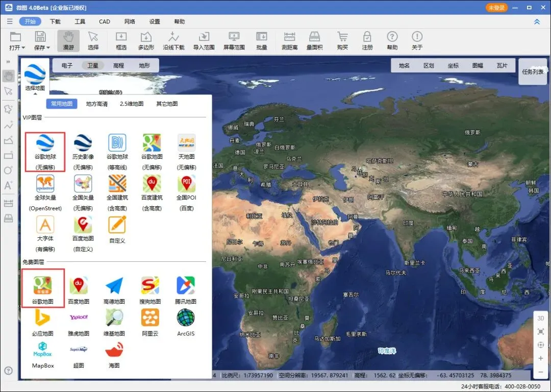Pick the 高德地图 free layer icon
551x392 pixels.
click(x=114, y=285)
